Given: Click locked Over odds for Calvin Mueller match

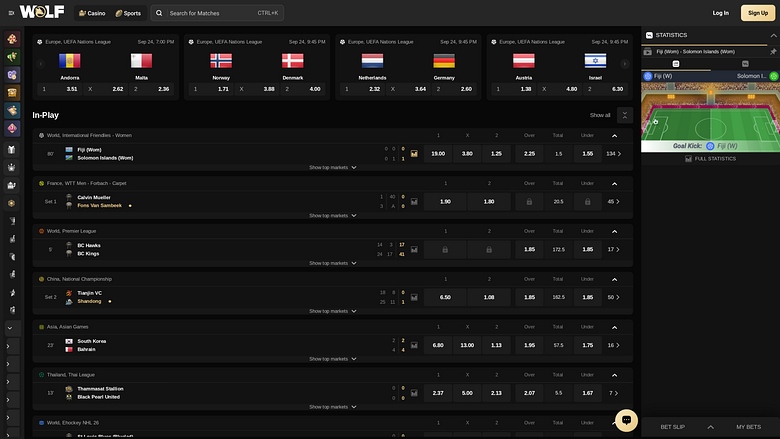Looking at the screenshot, I should pos(529,202).
